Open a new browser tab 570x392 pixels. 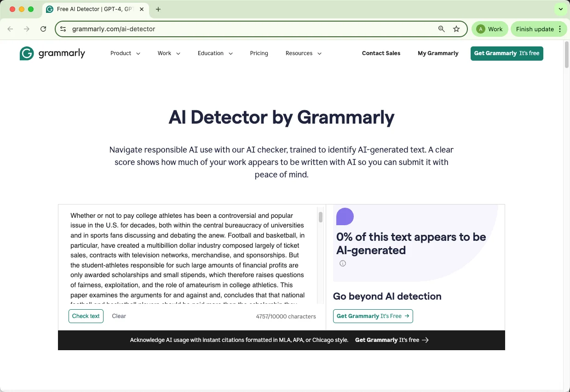pyautogui.click(x=158, y=9)
